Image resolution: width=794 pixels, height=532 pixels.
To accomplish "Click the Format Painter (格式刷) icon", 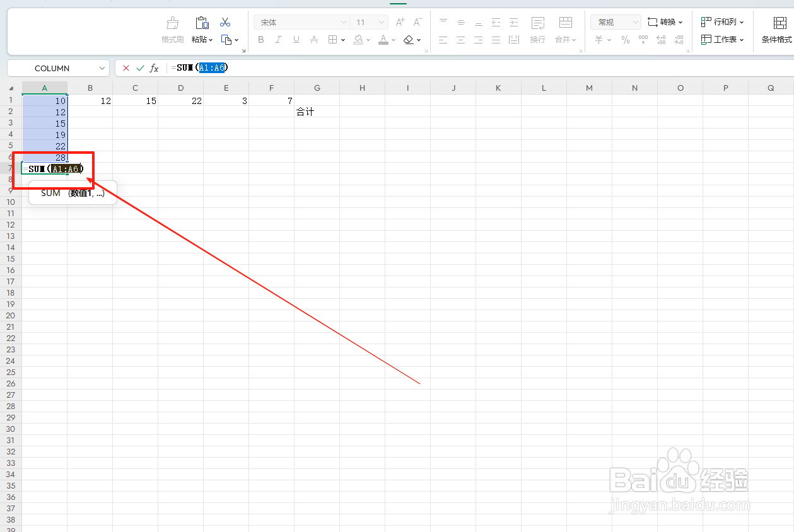I will pyautogui.click(x=172, y=23).
